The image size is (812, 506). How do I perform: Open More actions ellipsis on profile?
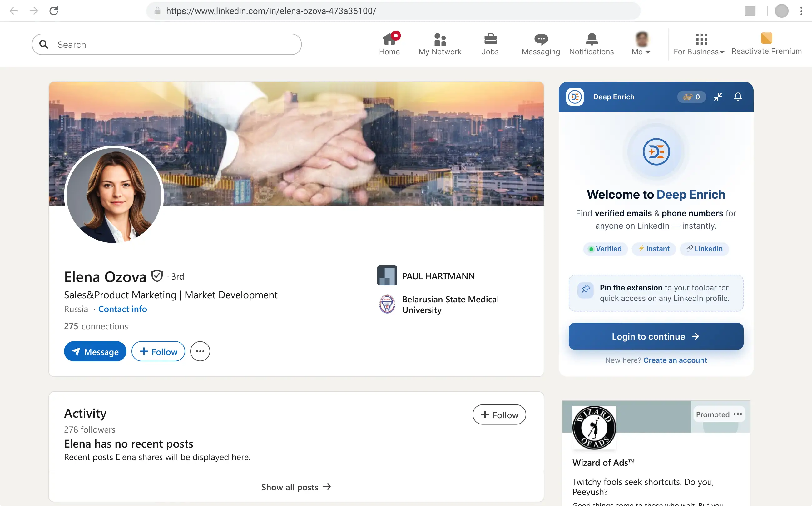[x=200, y=351]
